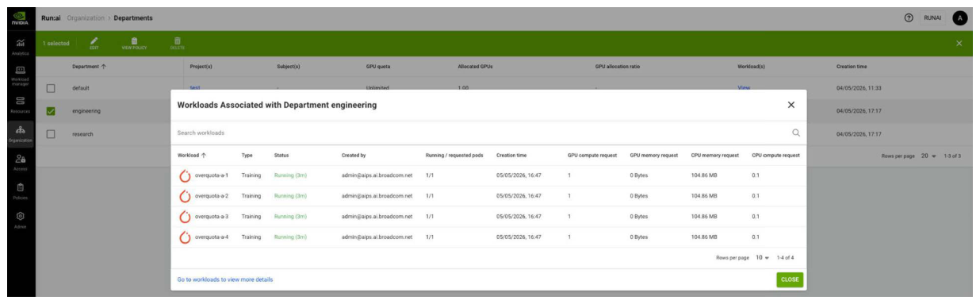Click the CPU memory request header
Screen dimensions: 980x304
715,155
